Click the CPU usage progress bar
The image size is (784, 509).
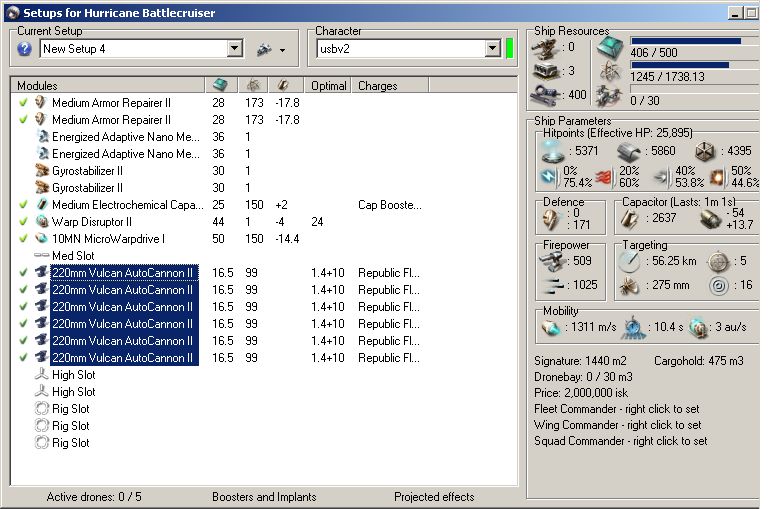(x=694, y=41)
